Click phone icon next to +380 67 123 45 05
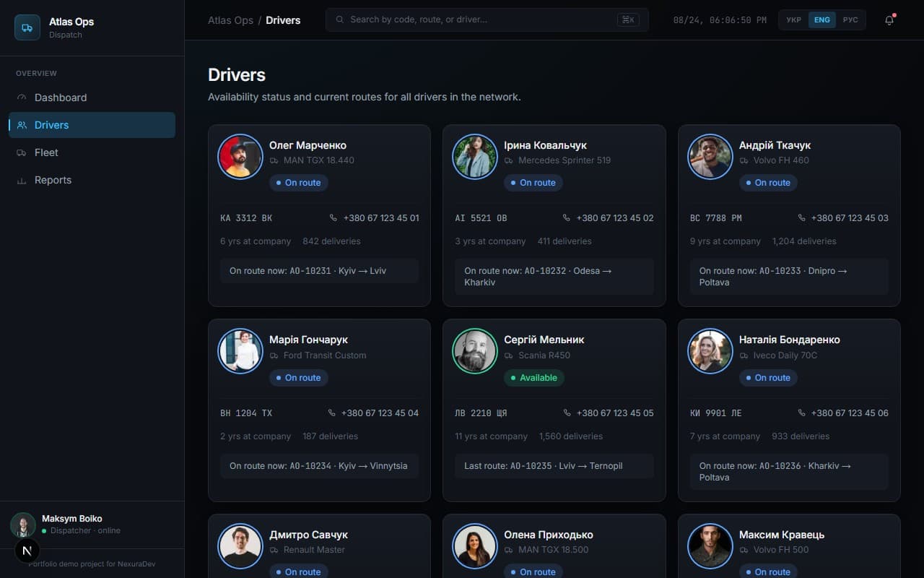924x578 pixels. coord(567,413)
